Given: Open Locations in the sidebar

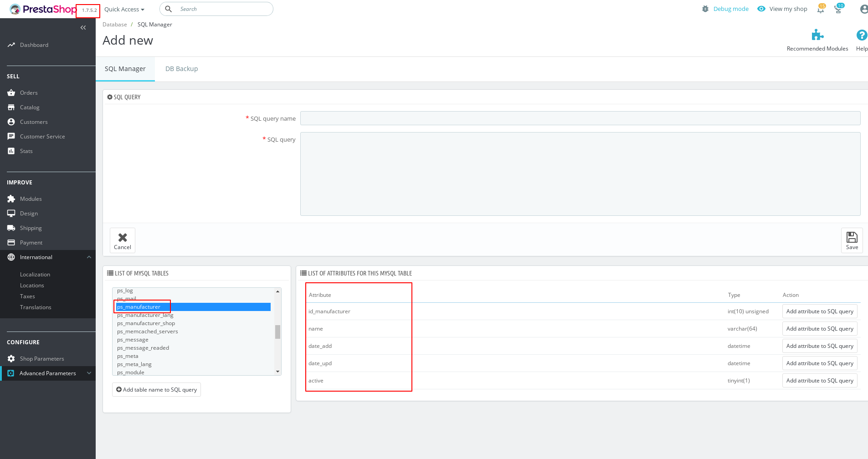Looking at the screenshot, I should point(32,286).
